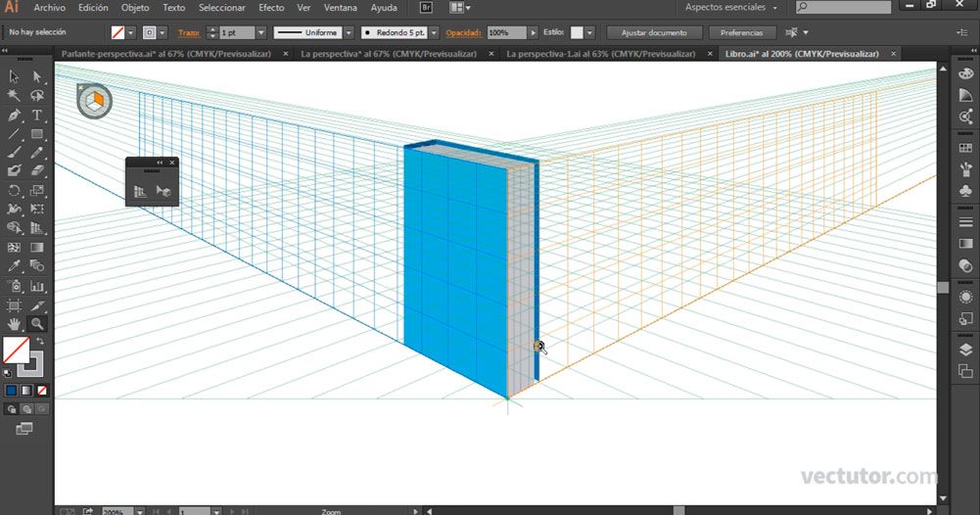Swap fill and stroke arrows

[40, 342]
